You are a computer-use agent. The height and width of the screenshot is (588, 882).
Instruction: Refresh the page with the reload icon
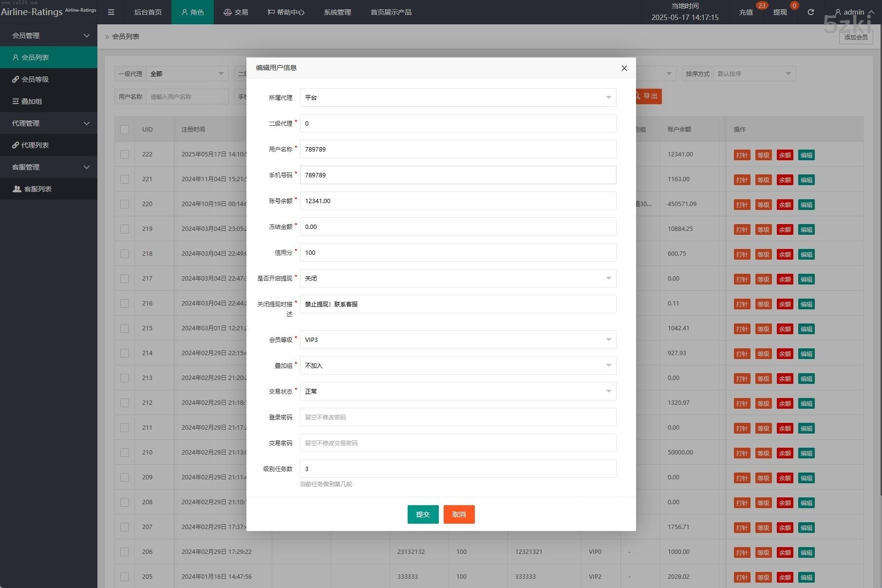[810, 12]
